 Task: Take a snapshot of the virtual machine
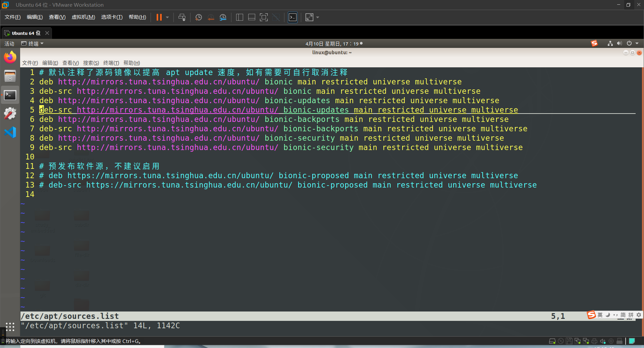(x=199, y=17)
